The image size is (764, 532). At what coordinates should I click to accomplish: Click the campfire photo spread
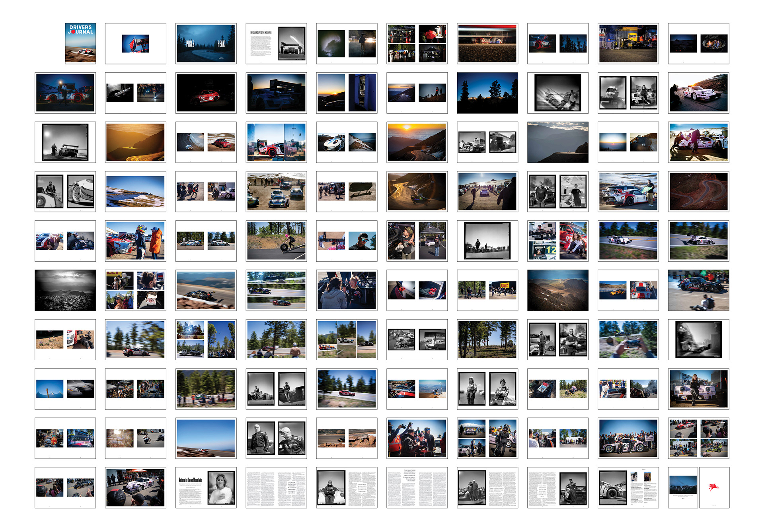(698, 43)
